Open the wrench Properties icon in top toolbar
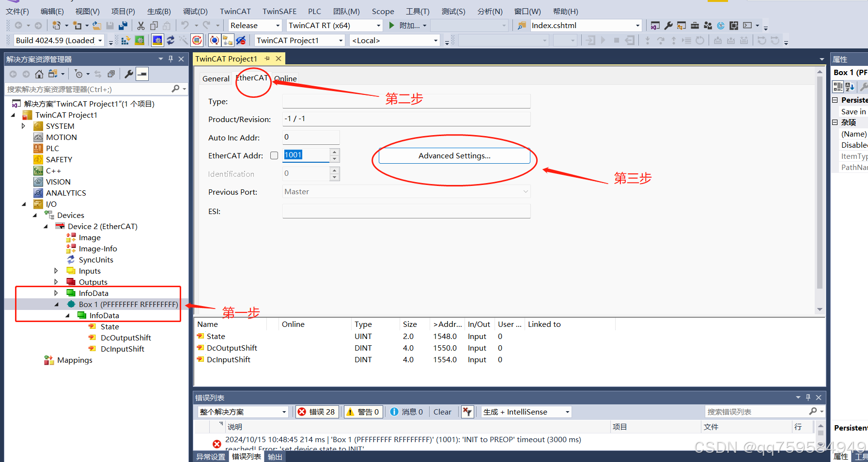This screenshot has height=462, width=868. (x=668, y=26)
